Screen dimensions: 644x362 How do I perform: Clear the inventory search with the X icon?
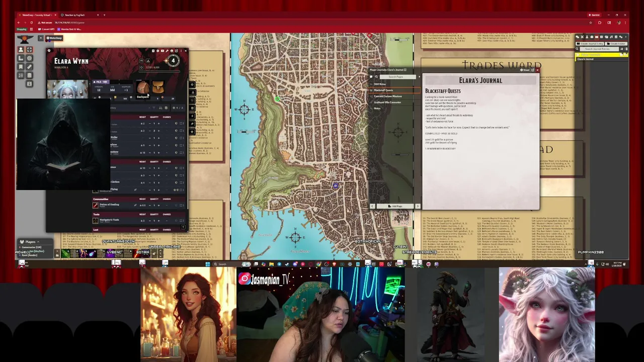pos(149,108)
